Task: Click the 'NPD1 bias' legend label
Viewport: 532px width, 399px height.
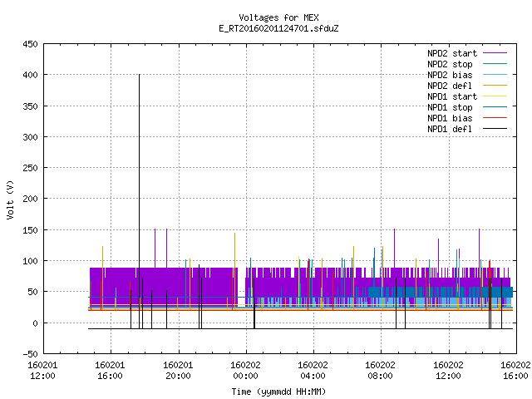Action: point(450,118)
